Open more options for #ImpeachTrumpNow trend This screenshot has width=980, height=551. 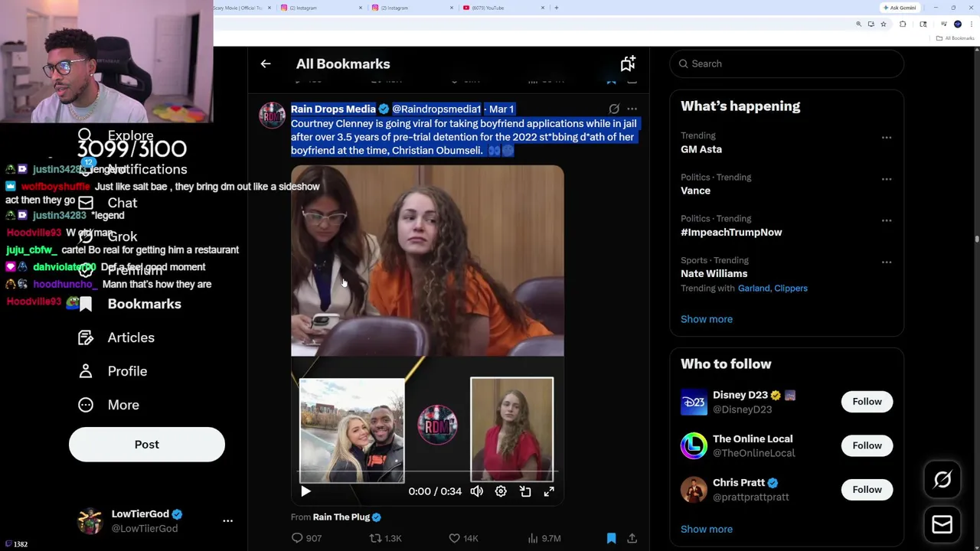pyautogui.click(x=887, y=220)
